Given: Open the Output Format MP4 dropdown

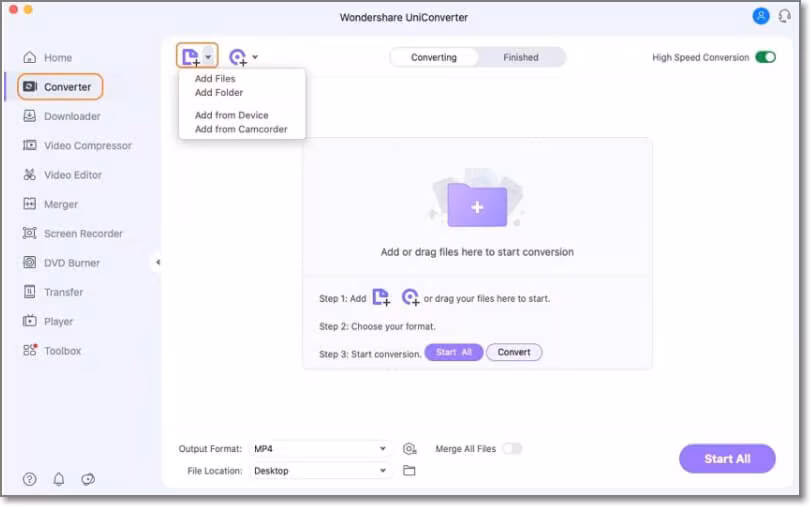Looking at the screenshot, I should pos(320,449).
